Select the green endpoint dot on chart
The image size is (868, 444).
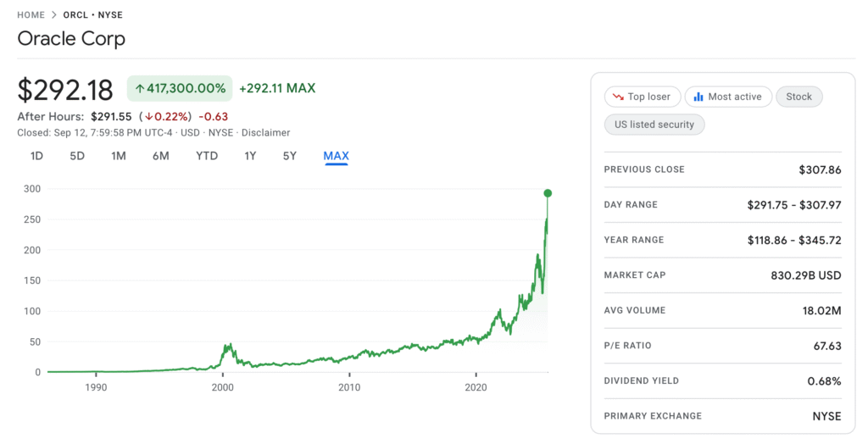[548, 193]
